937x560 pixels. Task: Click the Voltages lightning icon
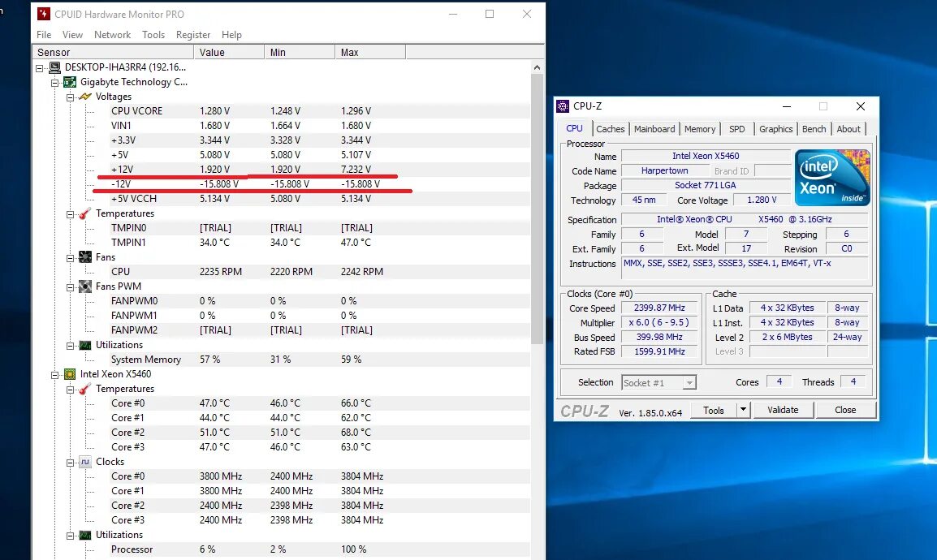click(x=85, y=97)
